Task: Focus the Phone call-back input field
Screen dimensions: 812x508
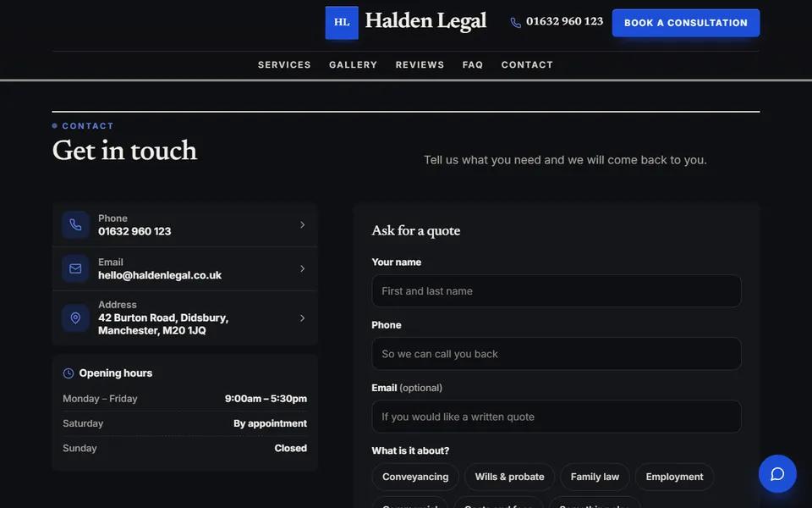Action: (x=557, y=354)
